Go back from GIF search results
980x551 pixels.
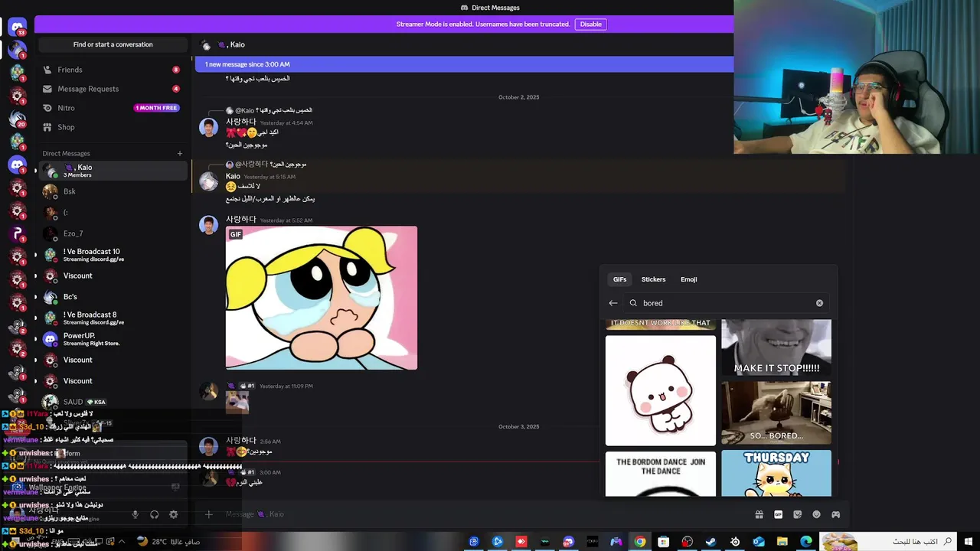(612, 303)
